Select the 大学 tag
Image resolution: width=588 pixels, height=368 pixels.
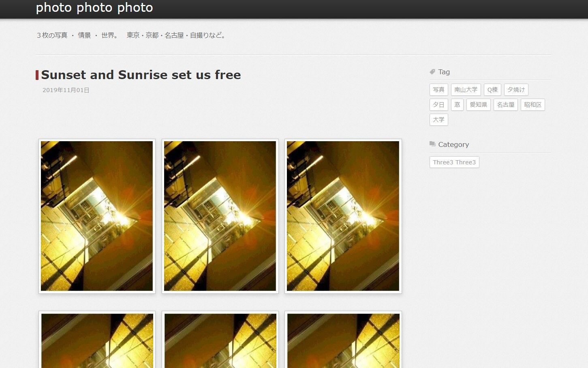[438, 120]
